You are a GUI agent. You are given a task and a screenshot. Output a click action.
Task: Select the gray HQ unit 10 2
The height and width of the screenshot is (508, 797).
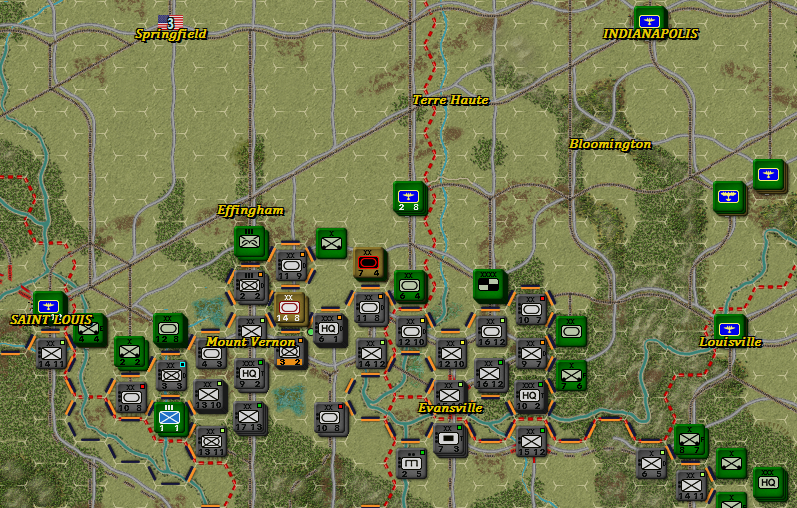tap(530, 396)
